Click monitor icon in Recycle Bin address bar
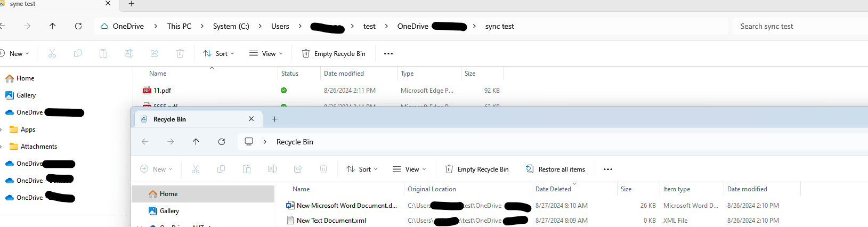This screenshot has height=227, width=868. [x=249, y=142]
